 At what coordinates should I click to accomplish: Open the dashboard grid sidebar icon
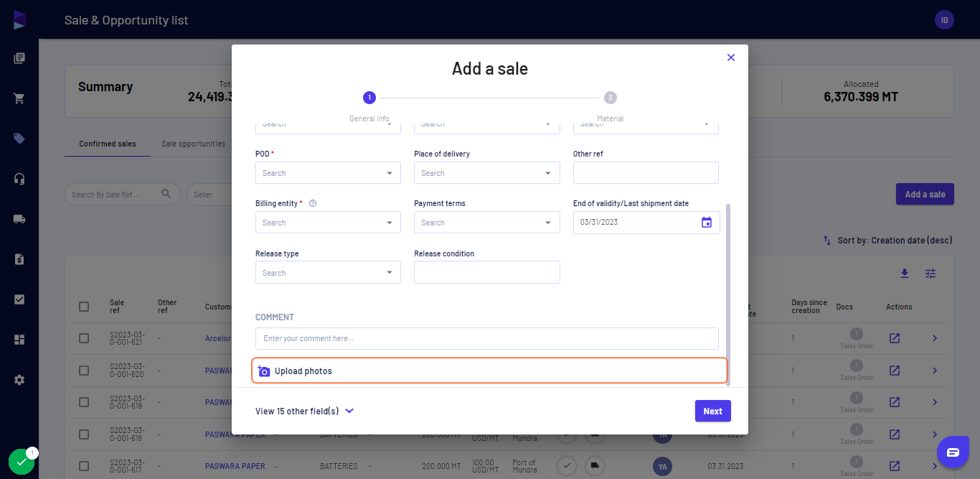[x=19, y=340]
